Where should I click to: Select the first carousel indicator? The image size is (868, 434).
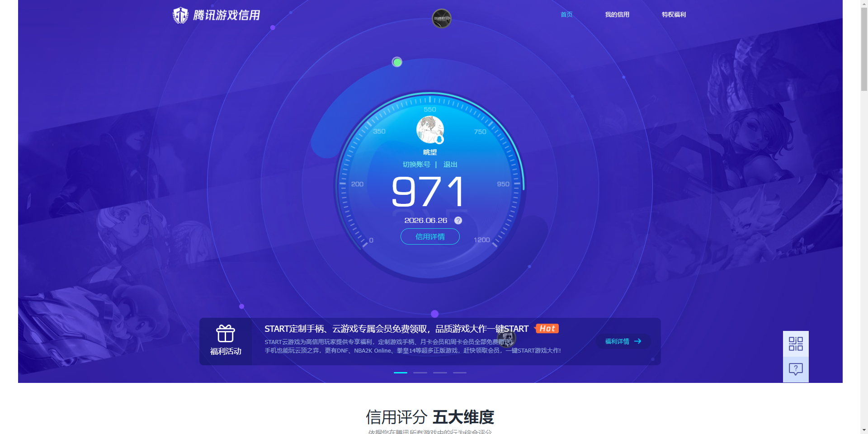point(401,373)
